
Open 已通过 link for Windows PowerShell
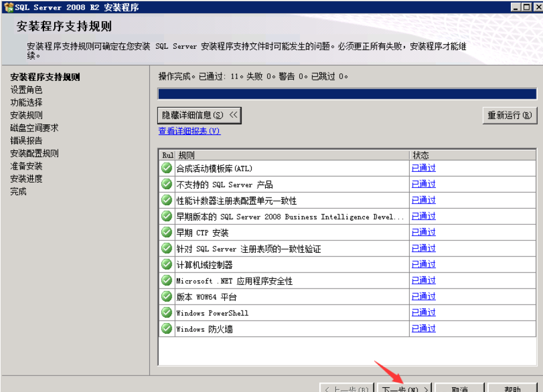(423, 312)
